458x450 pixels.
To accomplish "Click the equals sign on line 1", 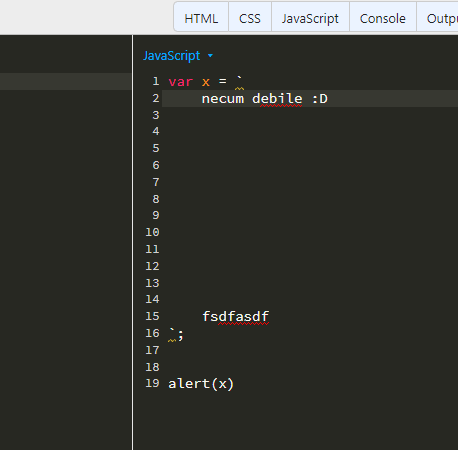I will [223, 81].
